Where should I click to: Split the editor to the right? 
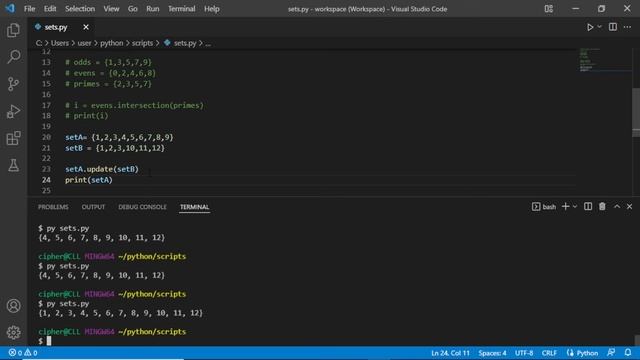613,27
